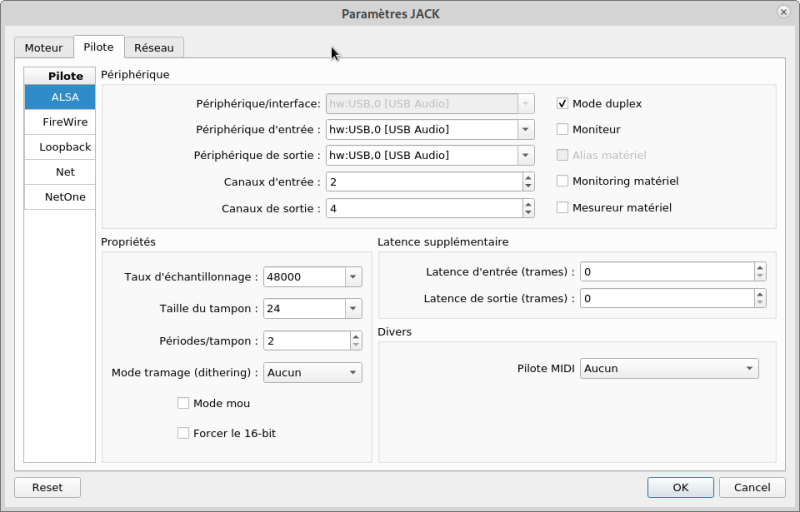The width and height of the screenshot is (800, 512).
Task: Open the Réseau tab
Action: 154,47
